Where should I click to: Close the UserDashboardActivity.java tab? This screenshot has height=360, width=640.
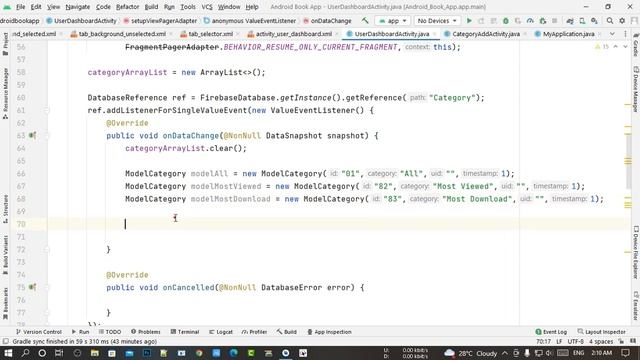[x=434, y=34]
